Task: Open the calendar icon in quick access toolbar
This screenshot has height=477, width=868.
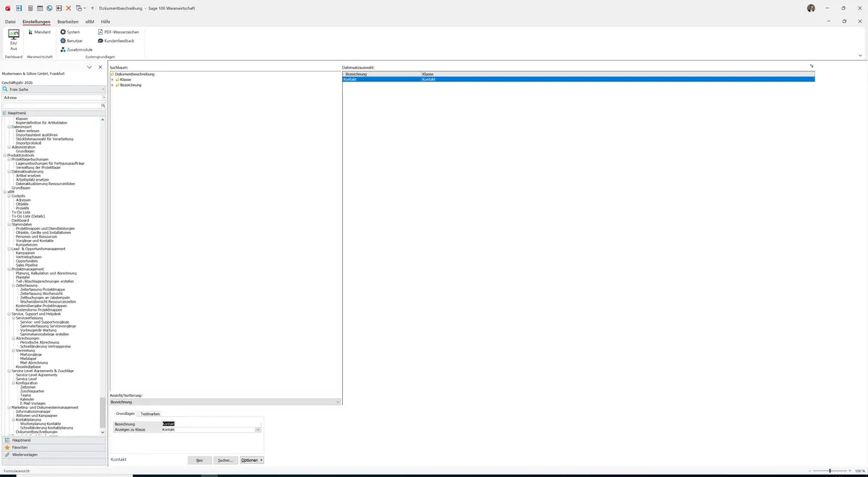Action: 39,8
